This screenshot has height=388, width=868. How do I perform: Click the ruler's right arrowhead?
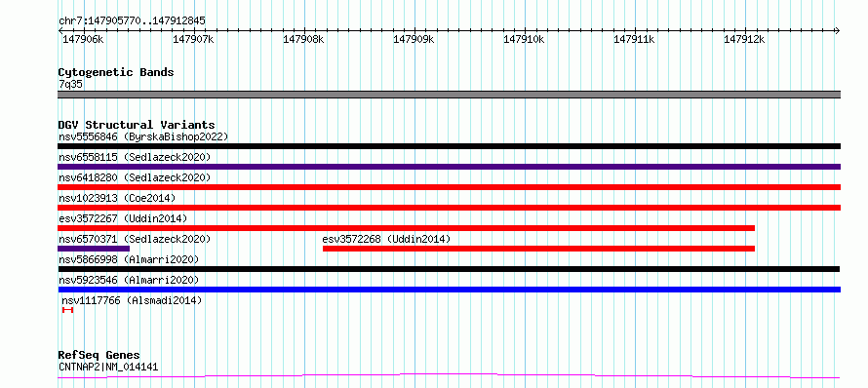(x=838, y=30)
